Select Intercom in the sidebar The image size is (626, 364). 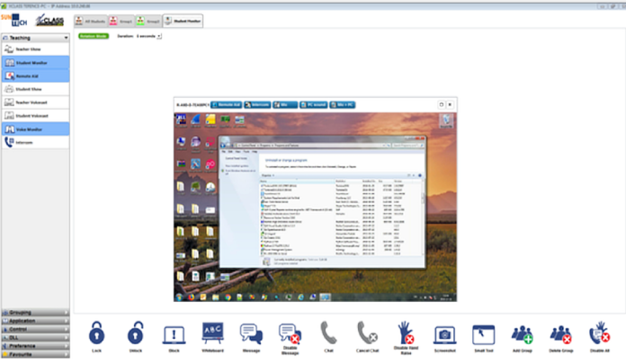pyautogui.click(x=36, y=142)
